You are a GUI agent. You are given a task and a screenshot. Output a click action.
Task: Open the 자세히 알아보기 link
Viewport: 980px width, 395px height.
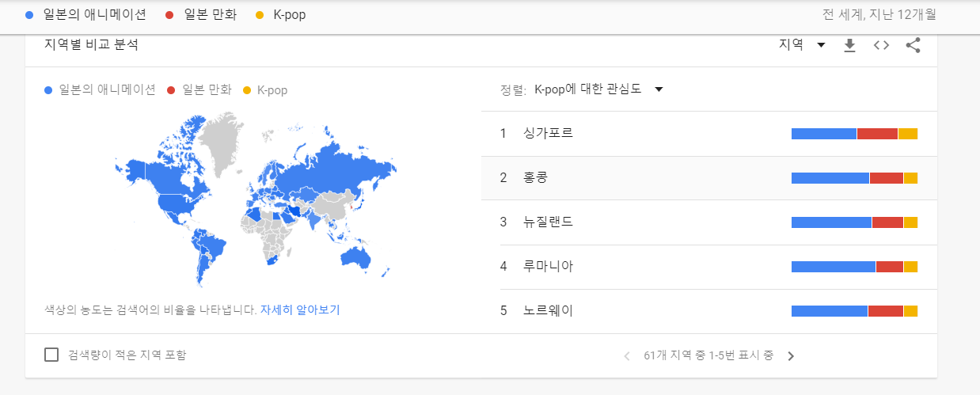[300, 310]
